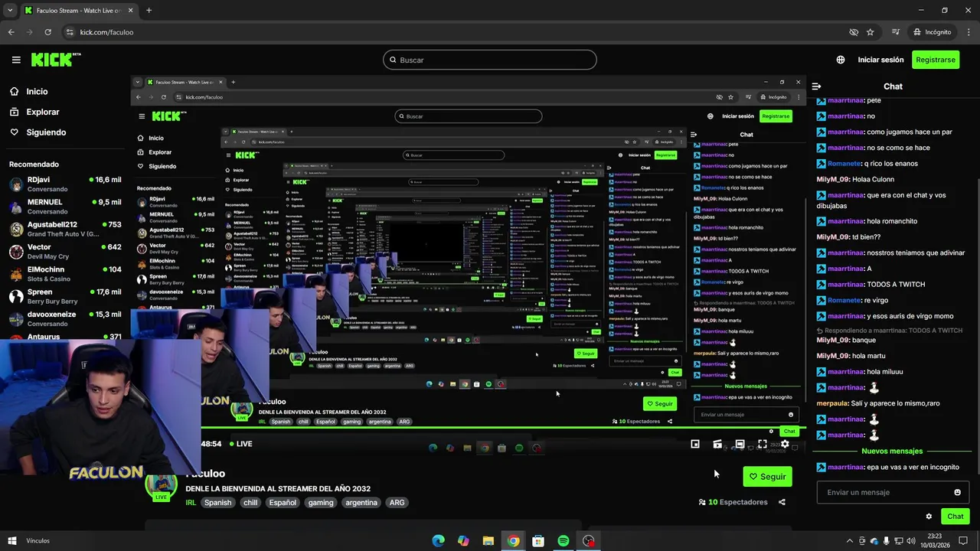
Task: Toggle theater mode on the player
Action: (x=740, y=444)
